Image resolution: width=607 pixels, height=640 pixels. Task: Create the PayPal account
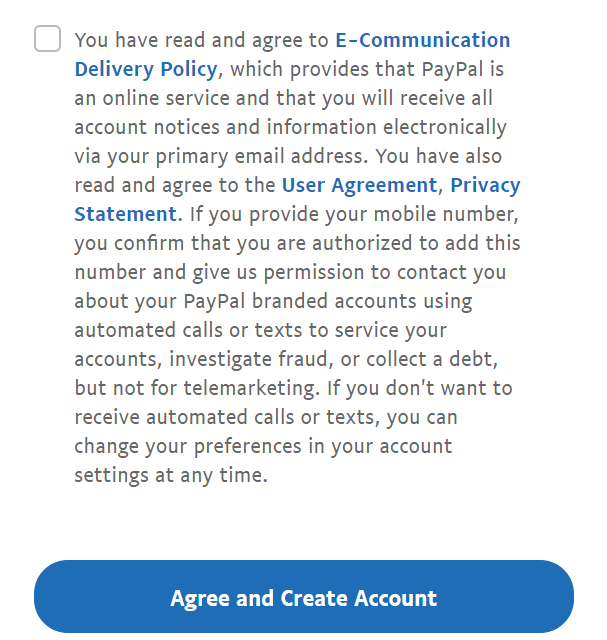[303, 598]
